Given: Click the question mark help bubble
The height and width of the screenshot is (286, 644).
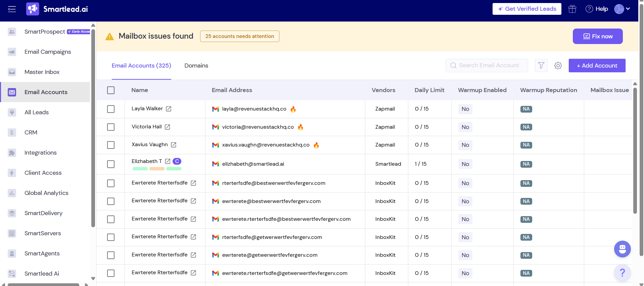Looking at the screenshot, I should click(x=622, y=273).
